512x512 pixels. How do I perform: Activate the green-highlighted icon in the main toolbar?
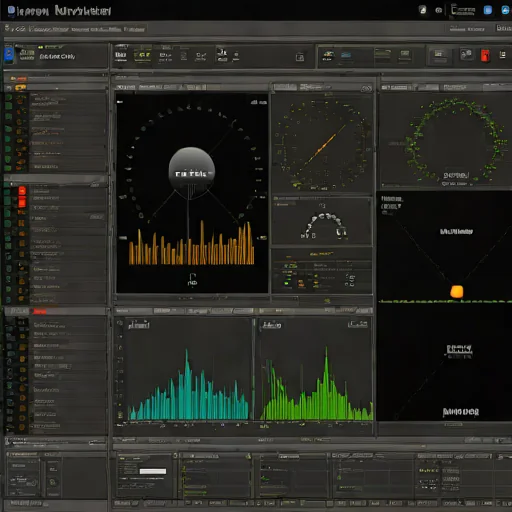point(142,56)
